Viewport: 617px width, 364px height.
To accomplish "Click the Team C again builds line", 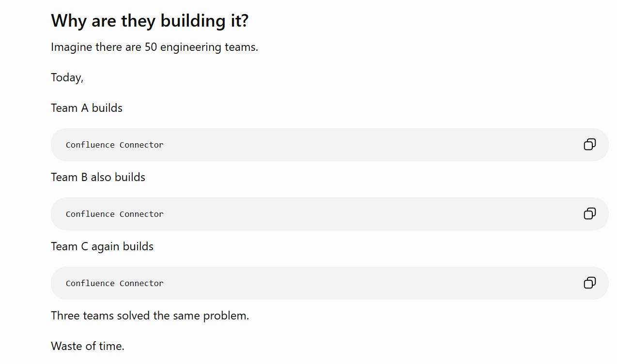I will pyautogui.click(x=102, y=246).
